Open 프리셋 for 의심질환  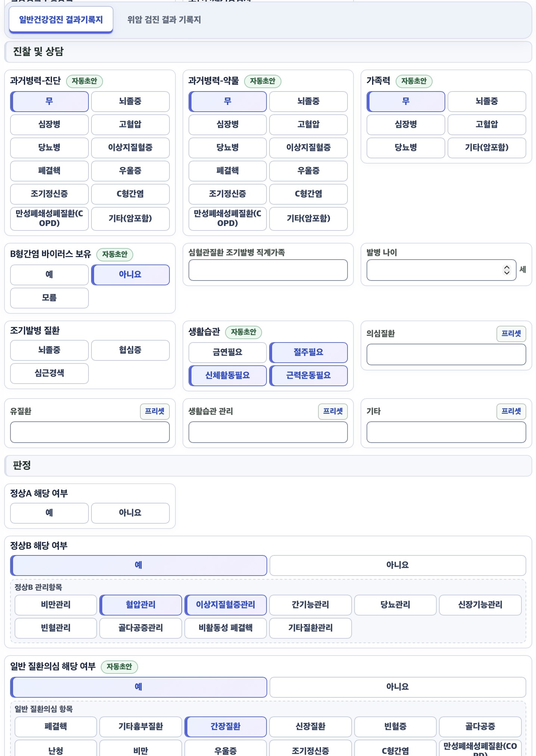[x=511, y=334]
